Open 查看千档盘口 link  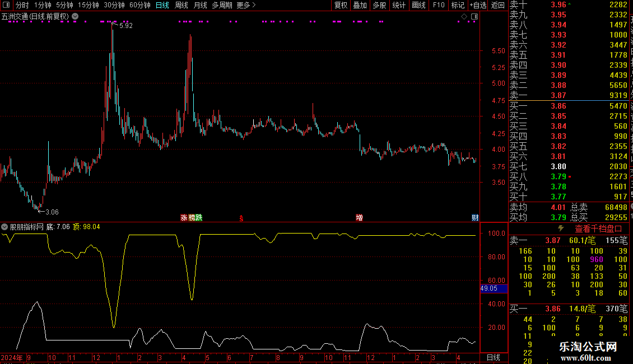pos(598,229)
